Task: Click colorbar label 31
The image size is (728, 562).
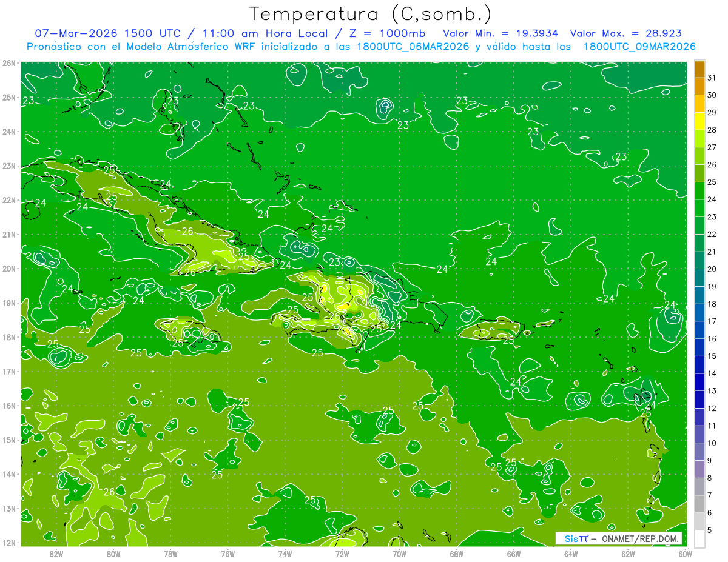Action: click(x=713, y=78)
